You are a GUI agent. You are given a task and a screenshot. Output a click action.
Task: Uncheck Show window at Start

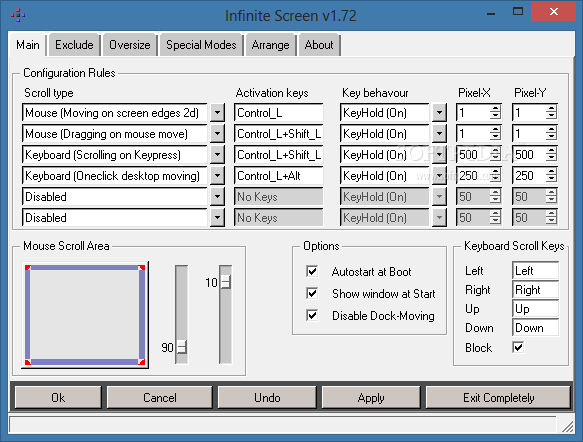coord(312,293)
